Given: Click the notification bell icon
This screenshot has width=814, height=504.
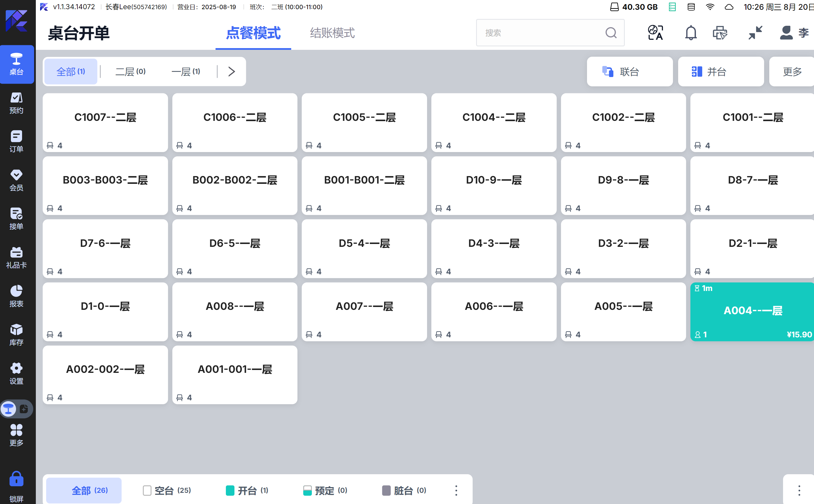Looking at the screenshot, I should pos(690,33).
